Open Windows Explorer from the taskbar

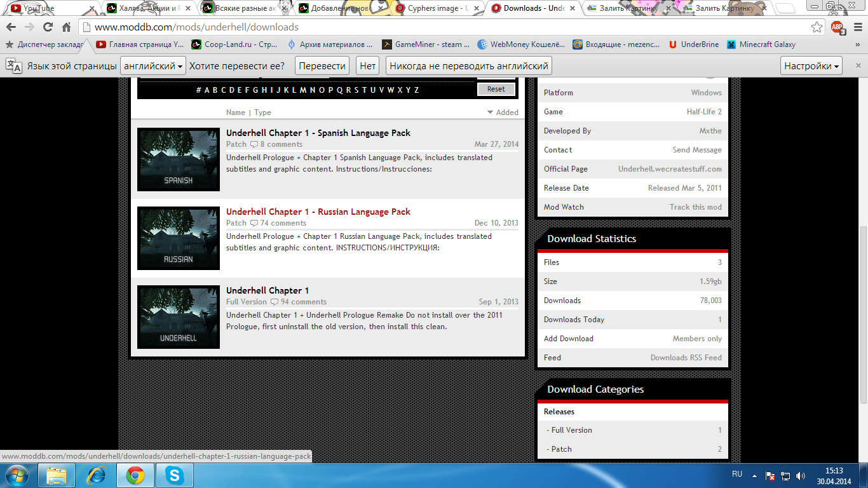(57, 475)
